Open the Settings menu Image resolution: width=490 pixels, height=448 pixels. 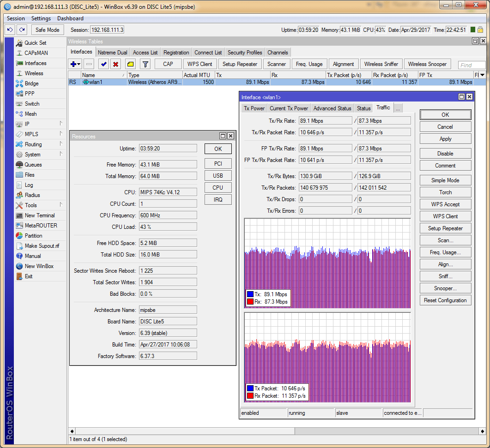(x=41, y=18)
